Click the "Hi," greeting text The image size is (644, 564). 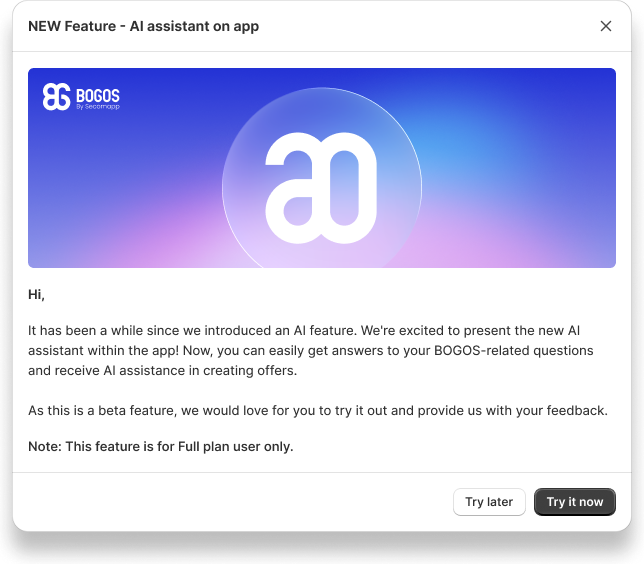(36, 295)
